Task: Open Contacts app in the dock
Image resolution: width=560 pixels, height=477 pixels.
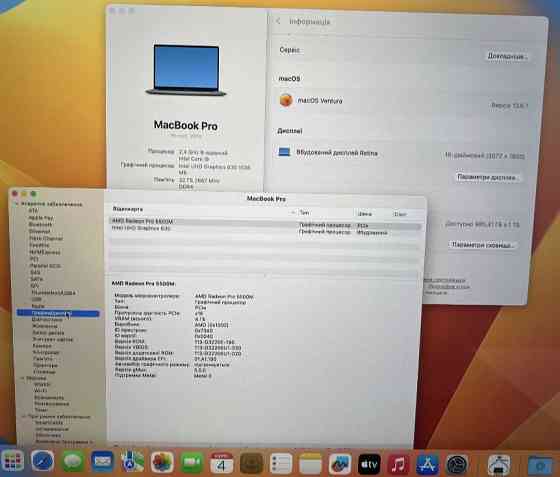Action: [251, 463]
